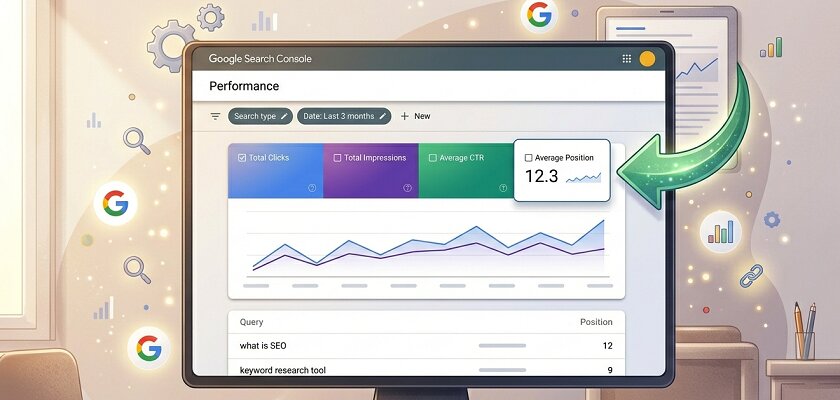Click the Performance page heading

[x=244, y=86]
